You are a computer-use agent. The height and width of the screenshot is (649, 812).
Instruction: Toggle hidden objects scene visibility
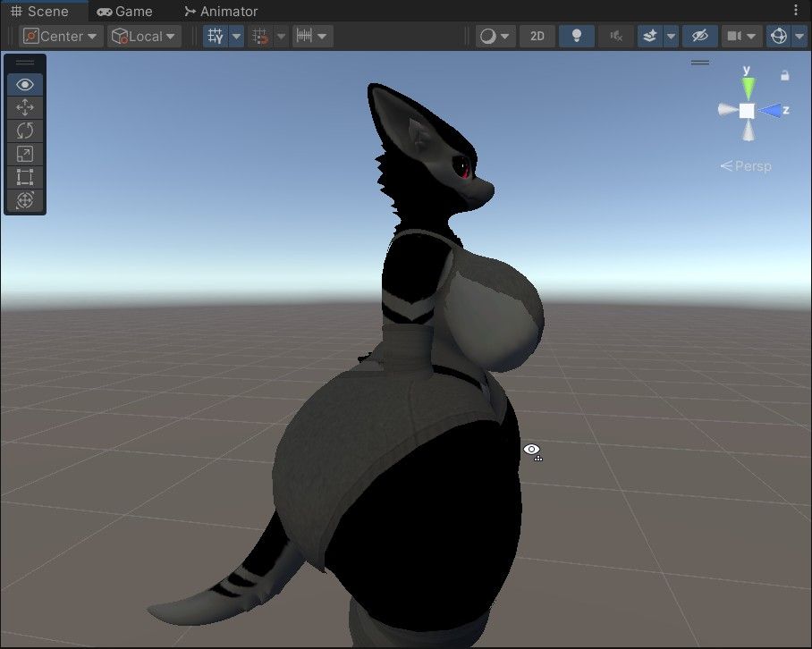point(699,37)
